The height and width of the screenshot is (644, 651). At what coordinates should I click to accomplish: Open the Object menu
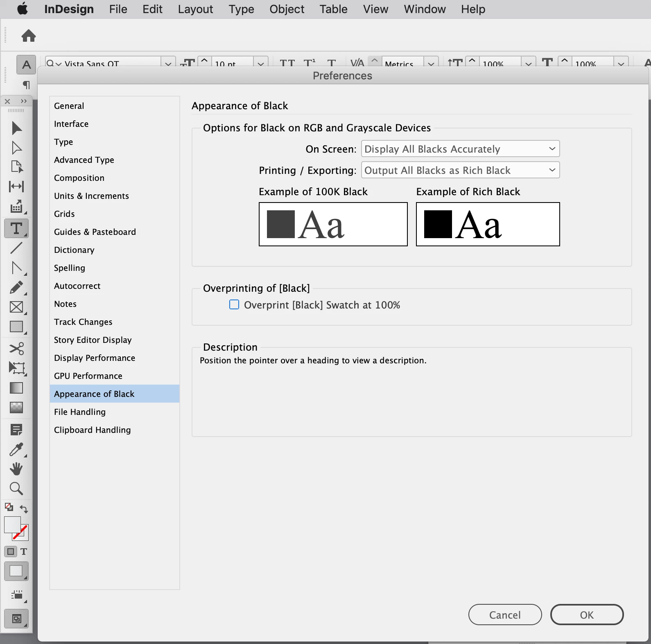(x=287, y=9)
